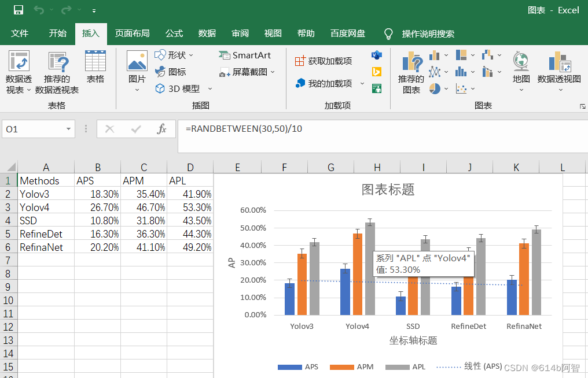
Task: Insert a pie or doughnut chart
Action: pos(438,89)
